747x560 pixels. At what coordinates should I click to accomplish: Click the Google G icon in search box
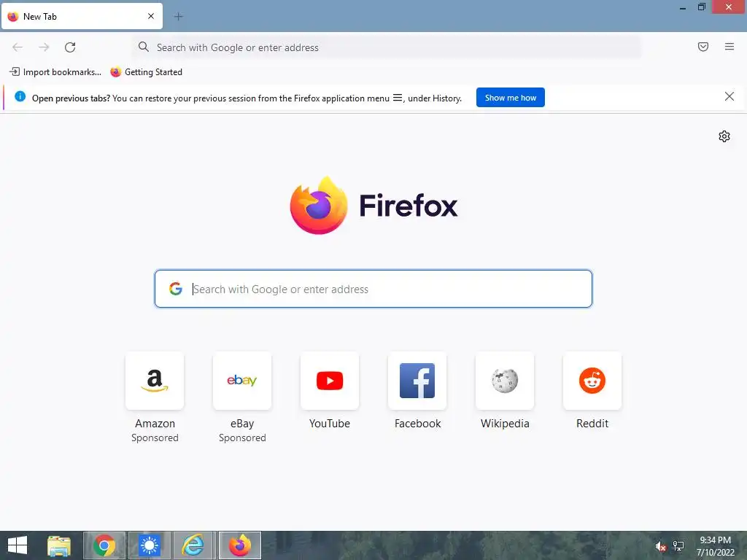176,289
